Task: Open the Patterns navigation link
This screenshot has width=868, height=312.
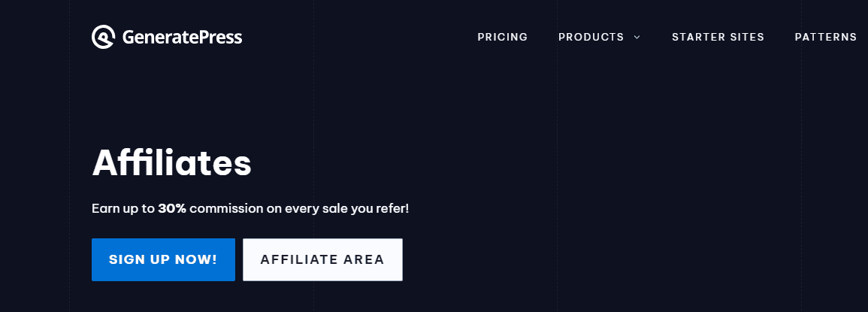Action: [825, 37]
